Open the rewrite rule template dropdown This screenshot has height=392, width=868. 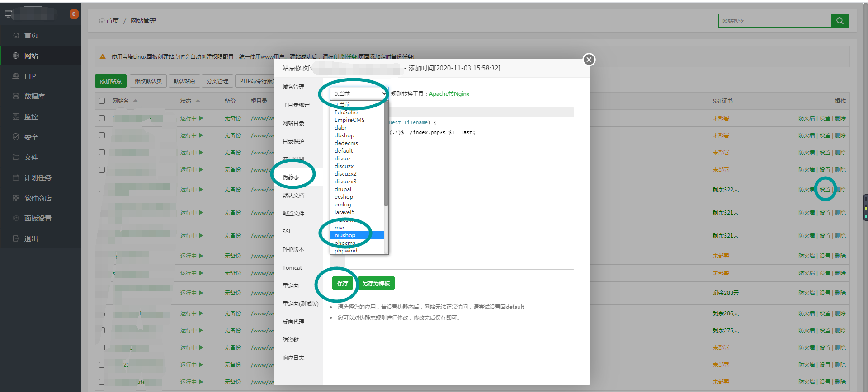click(359, 93)
